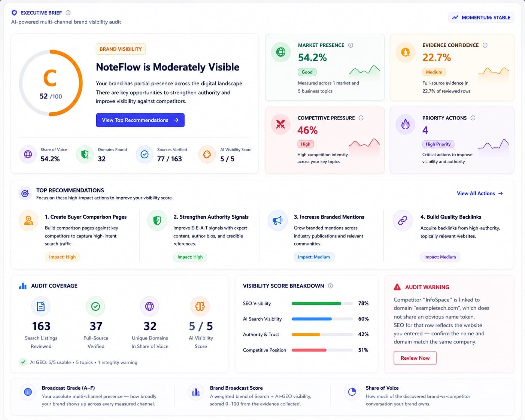
Task: Click the Review Now button
Action: click(415, 358)
